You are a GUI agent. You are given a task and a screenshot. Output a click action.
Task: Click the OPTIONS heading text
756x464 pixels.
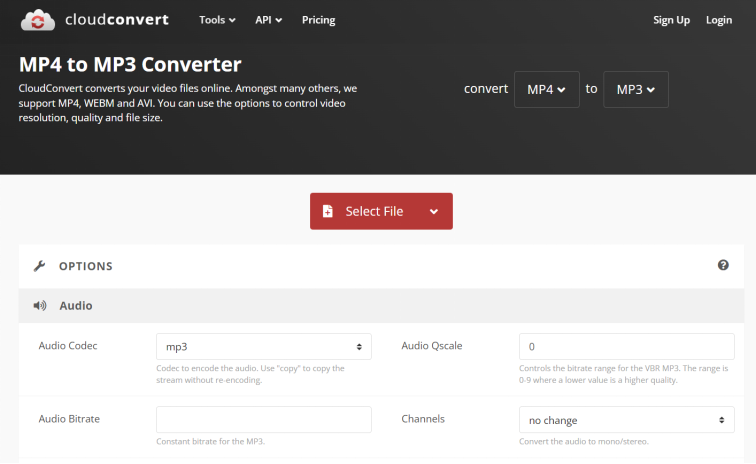coord(85,266)
